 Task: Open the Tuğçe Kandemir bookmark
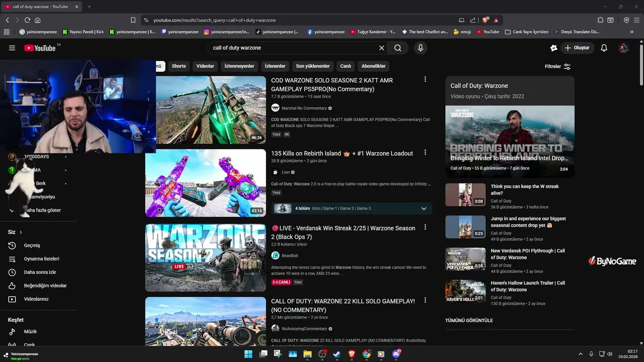(x=373, y=32)
